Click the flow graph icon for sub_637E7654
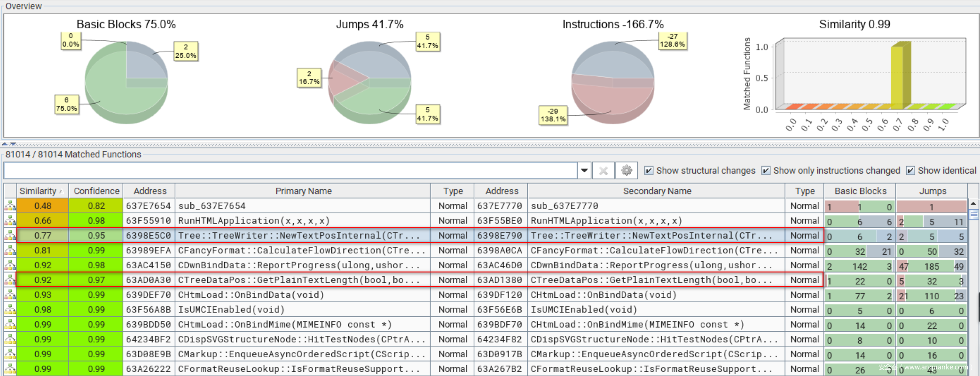The height and width of the screenshot is (376, 980). pyautogui.click(x=10, y=206)
